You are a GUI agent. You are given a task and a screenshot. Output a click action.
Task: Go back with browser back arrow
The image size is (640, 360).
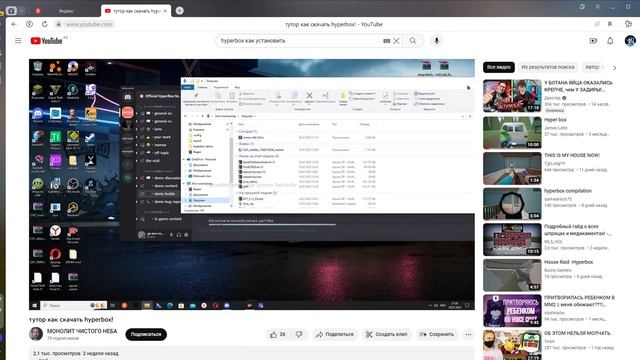(14, 24)
